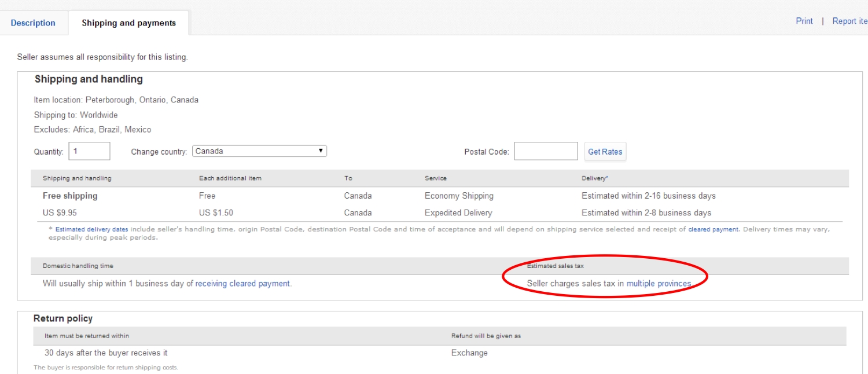
Task: Click the cleared payment link in delivery footnote
Action: pyautogui.click(x=713, y=229)
